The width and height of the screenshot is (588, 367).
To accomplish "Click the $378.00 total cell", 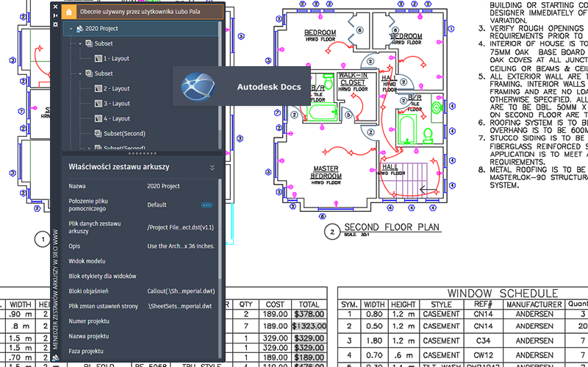I will click(309, 314).
